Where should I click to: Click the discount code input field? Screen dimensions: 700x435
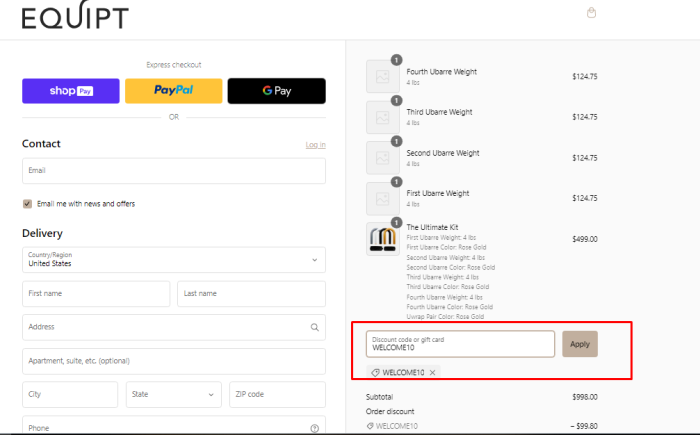point(460,344)
